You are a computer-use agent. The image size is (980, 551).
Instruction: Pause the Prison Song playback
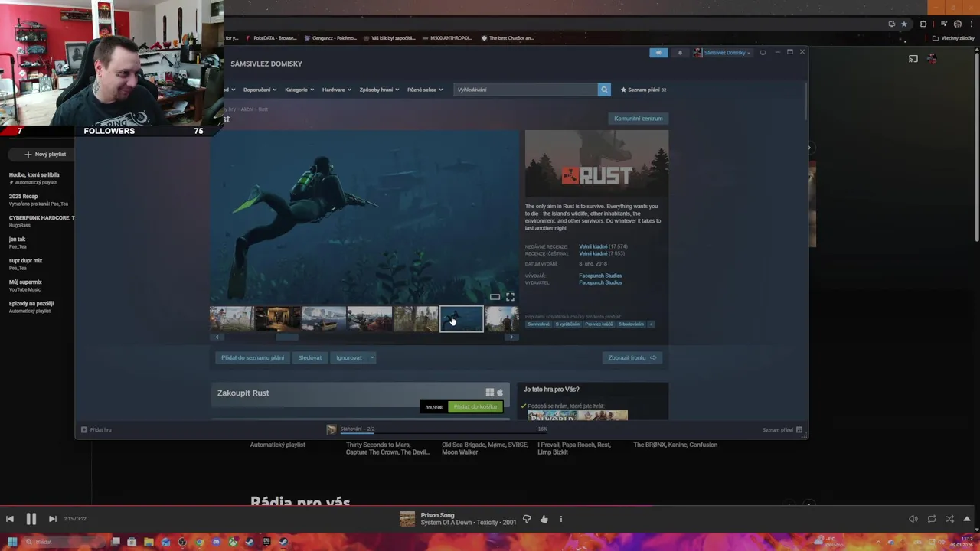[31, 519]
